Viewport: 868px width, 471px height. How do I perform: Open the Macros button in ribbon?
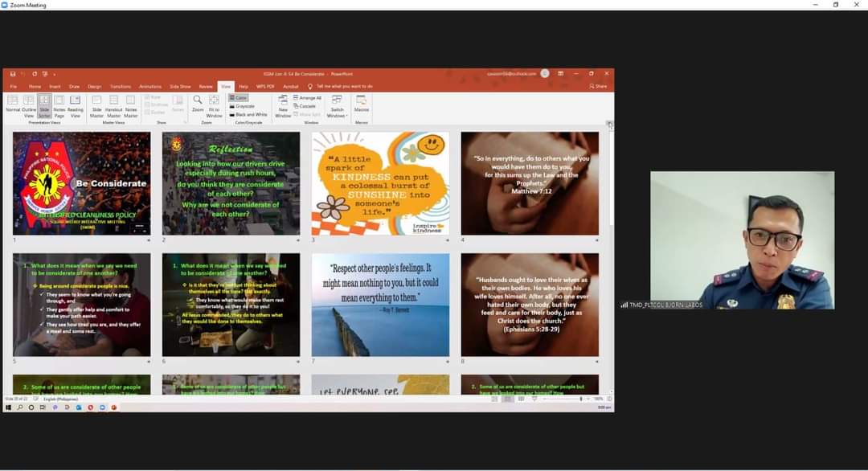tap(362, 104)
